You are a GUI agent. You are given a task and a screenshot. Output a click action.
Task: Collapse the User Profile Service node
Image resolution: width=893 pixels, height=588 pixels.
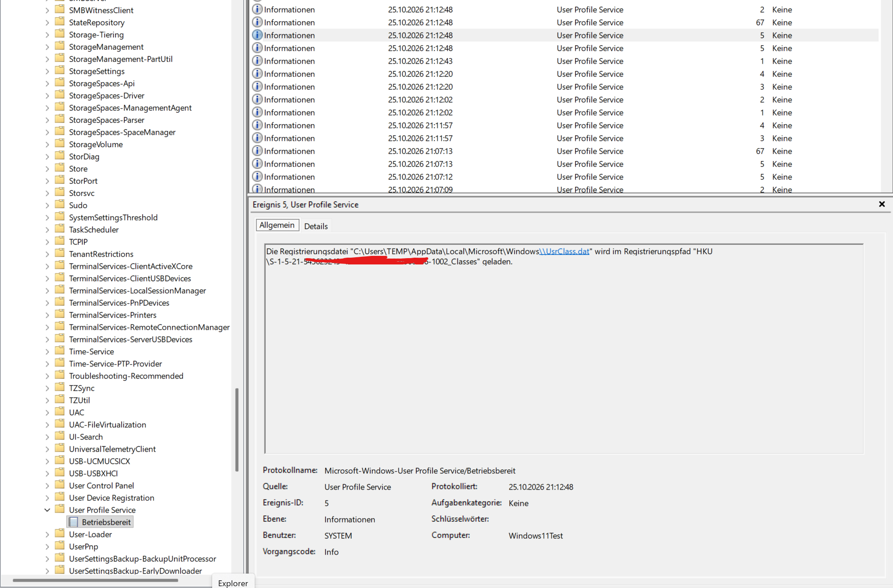47,510
